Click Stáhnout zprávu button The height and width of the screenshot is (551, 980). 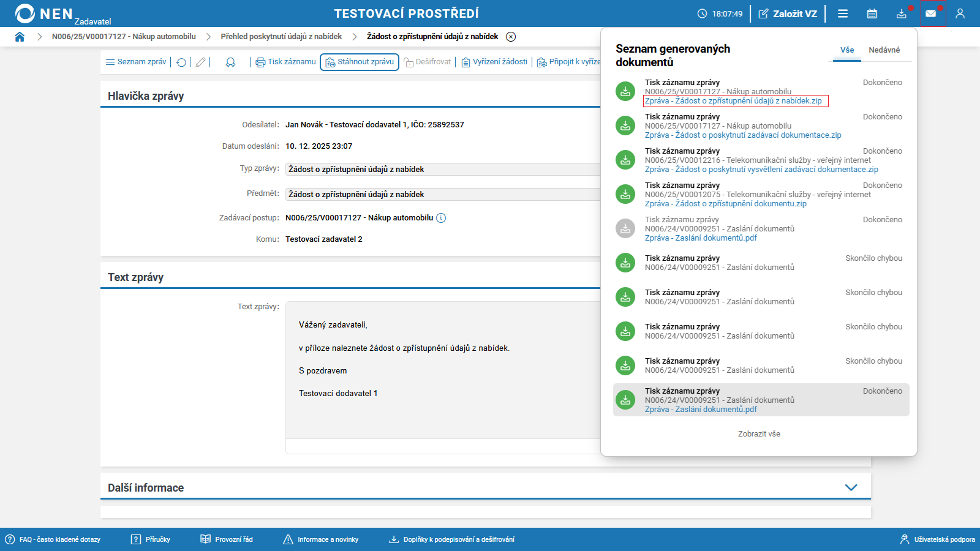pyautogui.click(x=360, y=62)
